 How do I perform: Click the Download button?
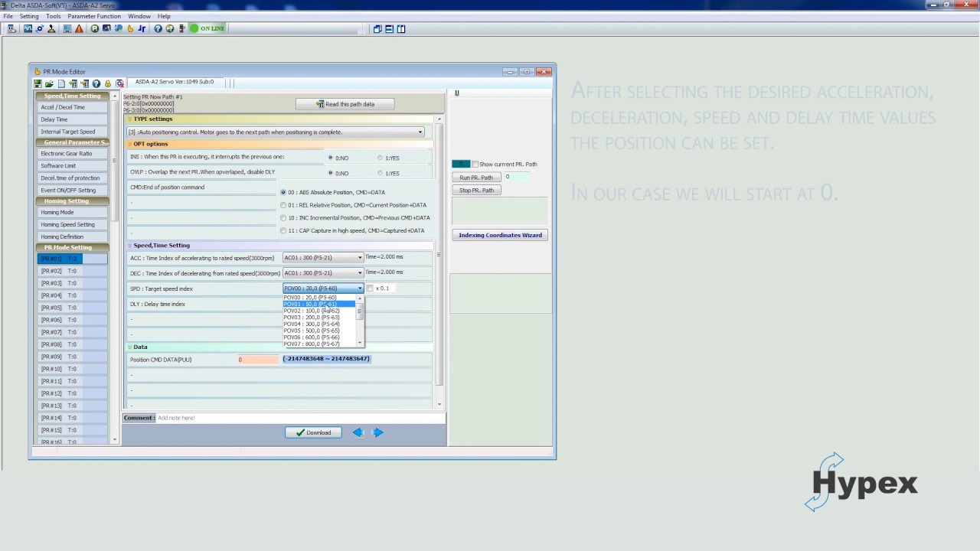[313, 432]
